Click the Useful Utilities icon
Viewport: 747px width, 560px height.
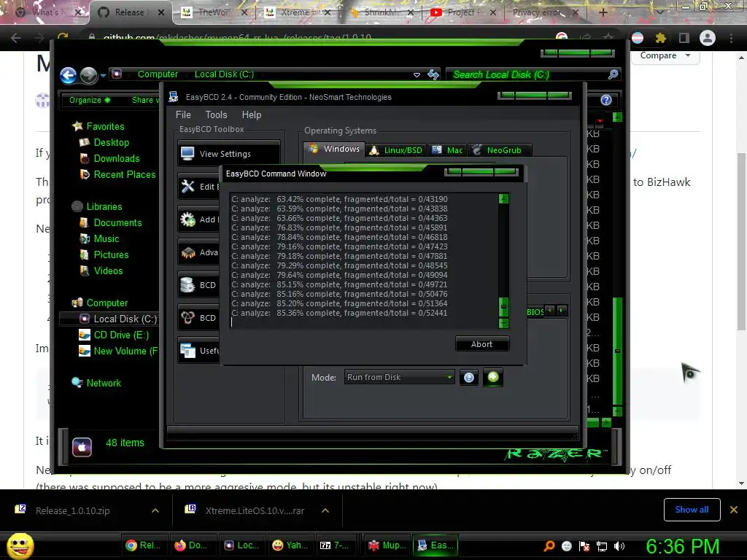[187, 351]
